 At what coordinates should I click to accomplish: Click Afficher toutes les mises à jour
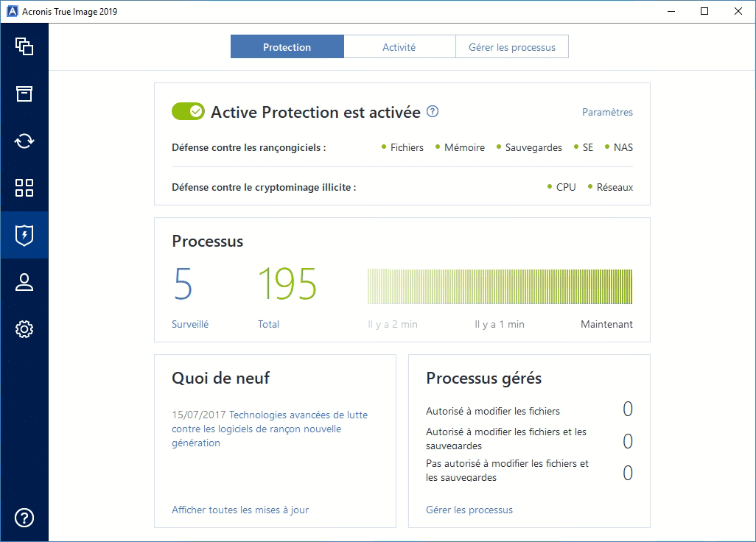(x=240, y=510)
